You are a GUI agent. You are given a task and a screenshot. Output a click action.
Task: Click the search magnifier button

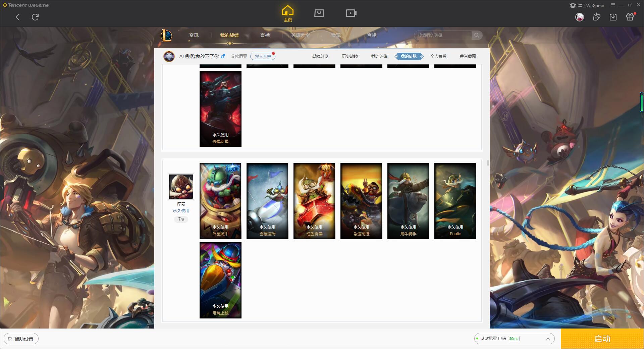point(477,35)
